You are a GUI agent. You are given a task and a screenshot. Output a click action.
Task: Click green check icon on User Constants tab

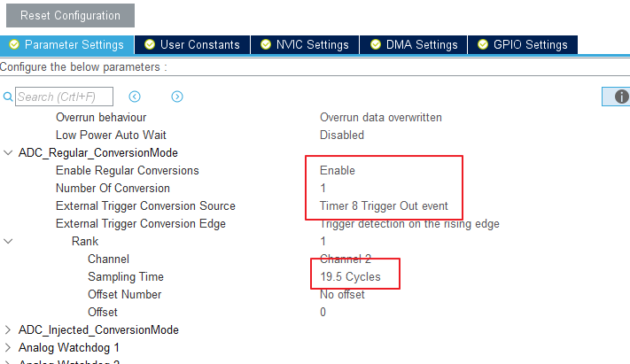pos(150,44)
